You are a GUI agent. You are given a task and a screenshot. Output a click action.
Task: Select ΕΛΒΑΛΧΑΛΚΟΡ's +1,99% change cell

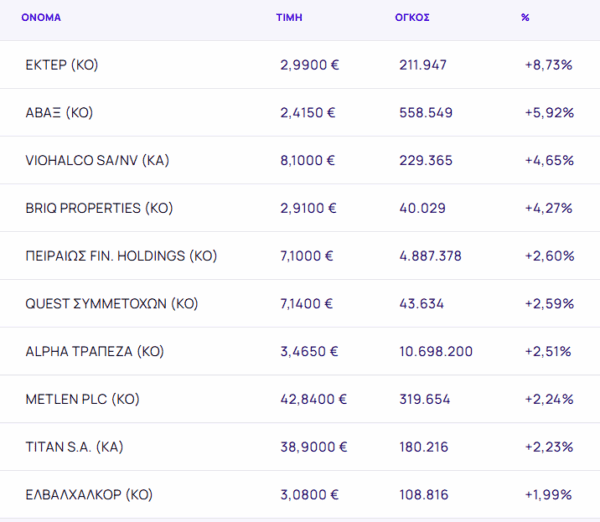point(548,494)
